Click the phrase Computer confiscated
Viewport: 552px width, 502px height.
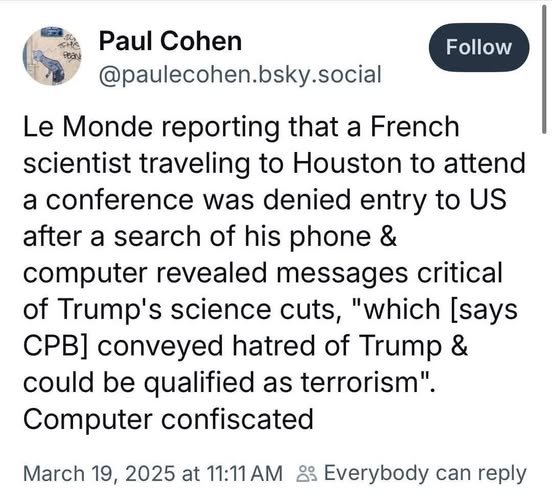point(168,420)
